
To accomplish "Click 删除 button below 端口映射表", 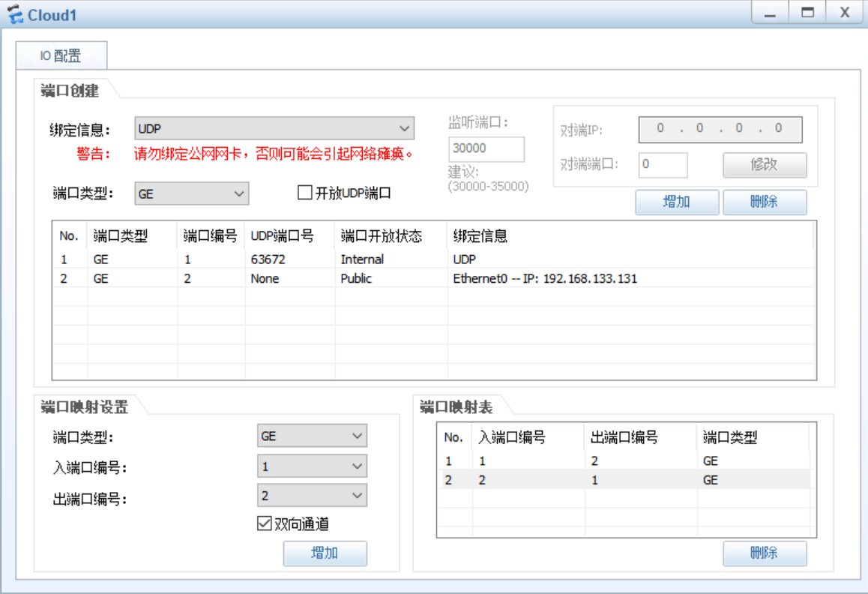I will [764, 553].
